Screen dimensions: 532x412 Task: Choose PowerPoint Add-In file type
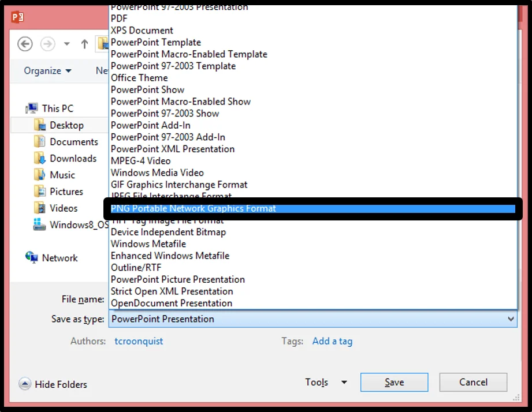(x=313, y=125)
